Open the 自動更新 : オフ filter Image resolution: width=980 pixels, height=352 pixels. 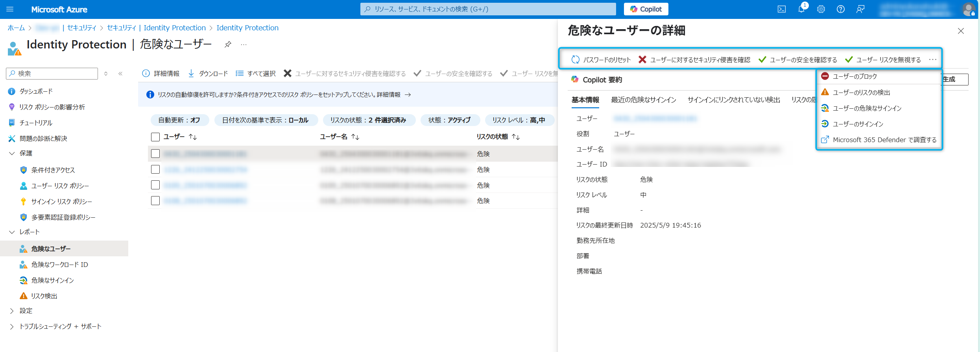point(179,120)
